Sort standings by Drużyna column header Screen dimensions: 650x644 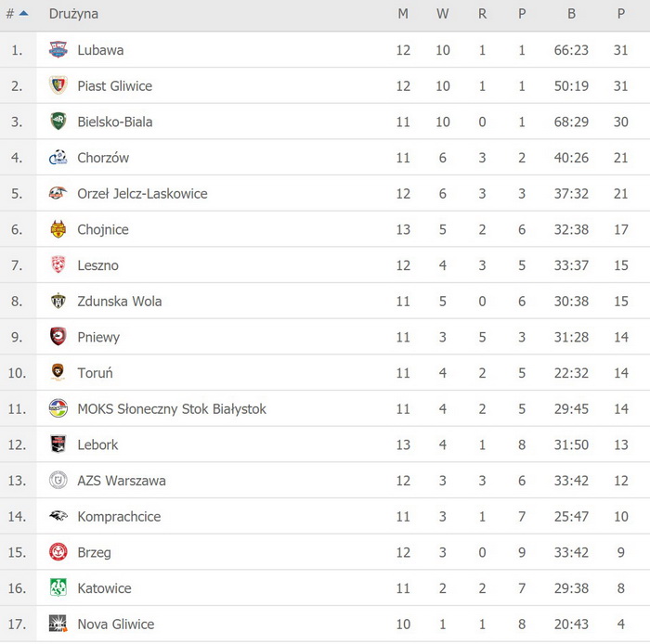[73, 14]
